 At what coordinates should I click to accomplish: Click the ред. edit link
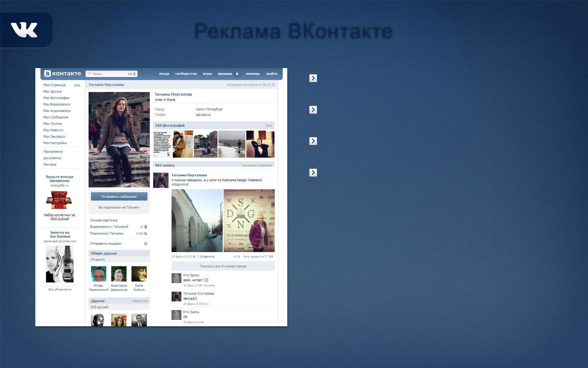[x=77, y=85]
